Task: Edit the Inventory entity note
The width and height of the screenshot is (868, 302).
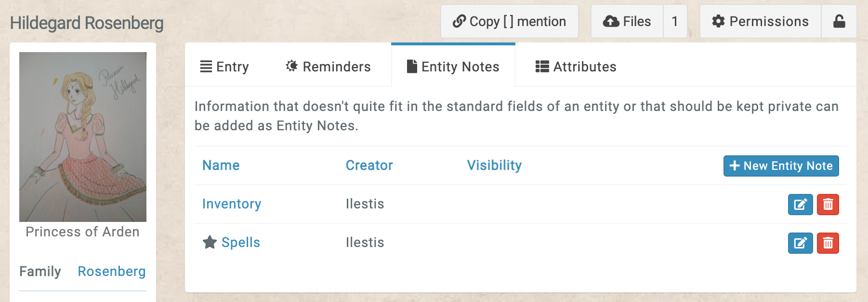Action: pyautogui.click(x=800, y=205)
